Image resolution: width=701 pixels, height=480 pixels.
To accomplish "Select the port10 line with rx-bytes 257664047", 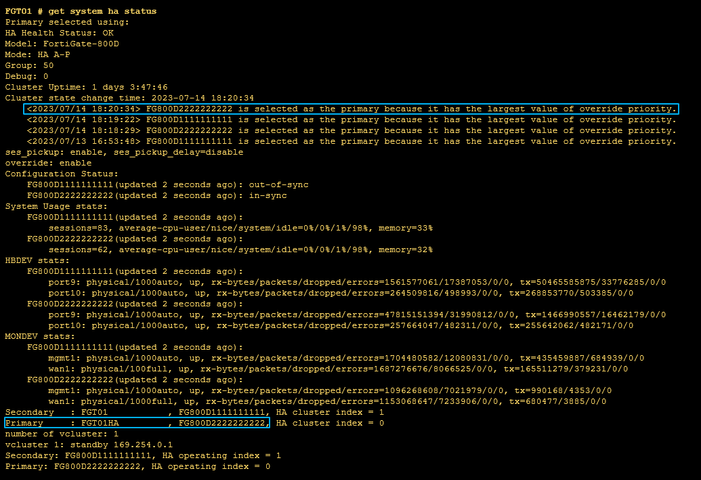I will click(x=341, y=325).
